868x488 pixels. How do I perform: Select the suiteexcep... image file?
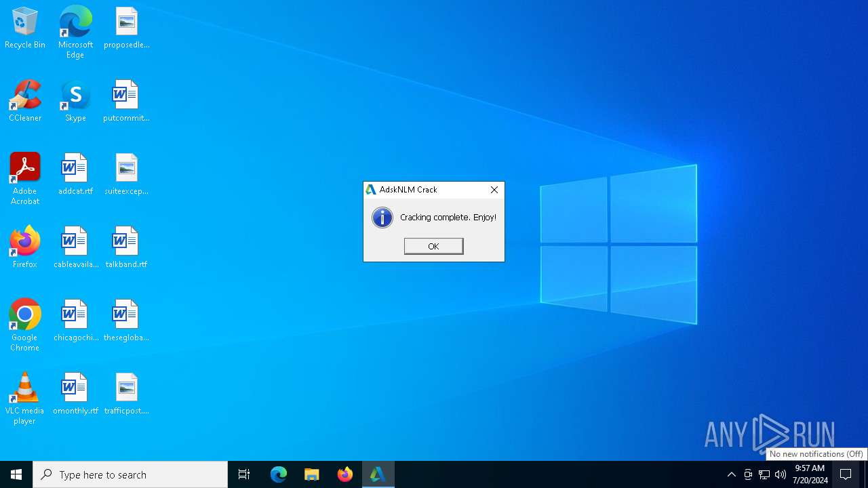tap(126, 174)
